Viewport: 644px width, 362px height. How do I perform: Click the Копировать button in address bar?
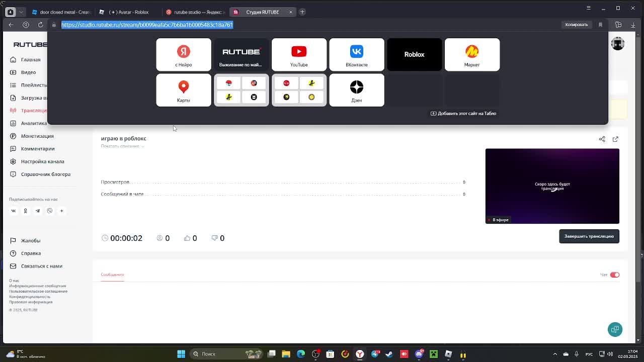(x=577, y=25)
